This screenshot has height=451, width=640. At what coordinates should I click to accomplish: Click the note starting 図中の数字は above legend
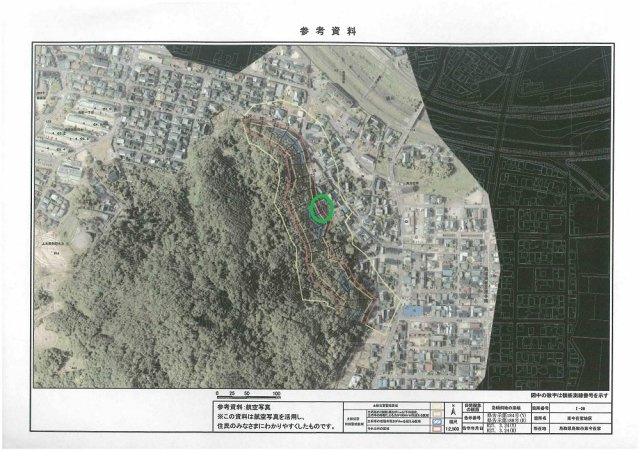tap(569, 395)
